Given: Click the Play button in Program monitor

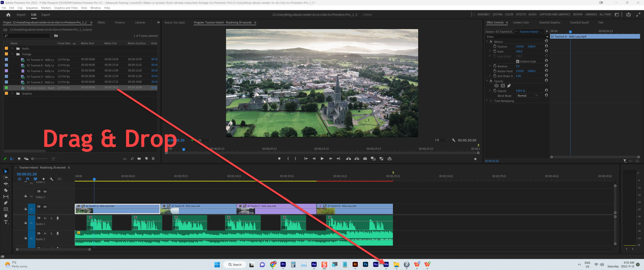Looking at the screenshot, I should 322,159.
